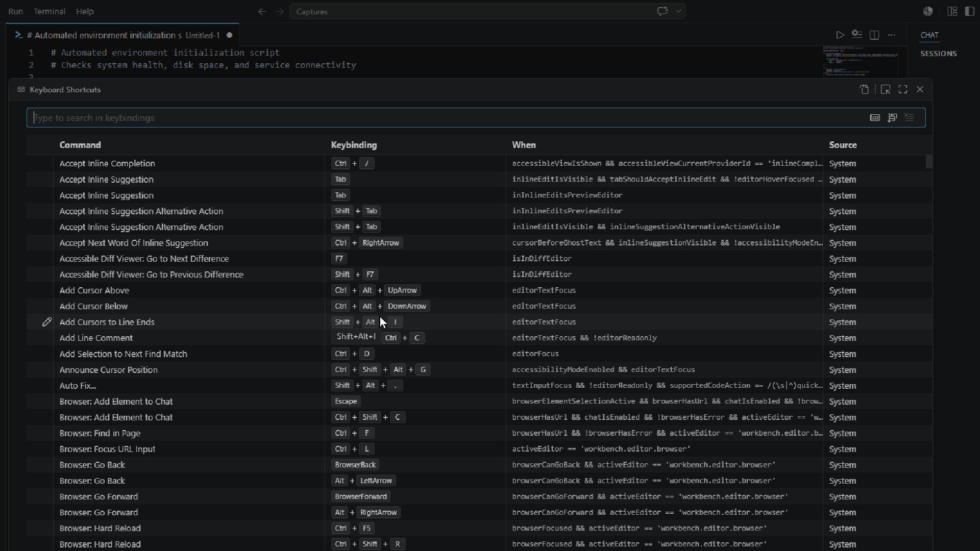Toggle the secondary side bar icon
Viewport: 980px width, 551px height.
click(x=969, y=11)
